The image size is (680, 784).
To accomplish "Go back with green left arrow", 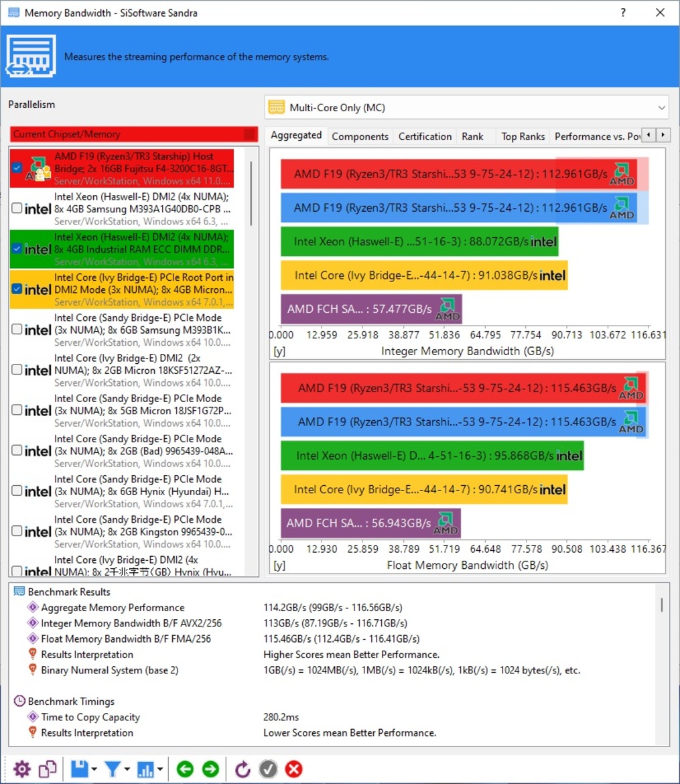I will [185, 769].
